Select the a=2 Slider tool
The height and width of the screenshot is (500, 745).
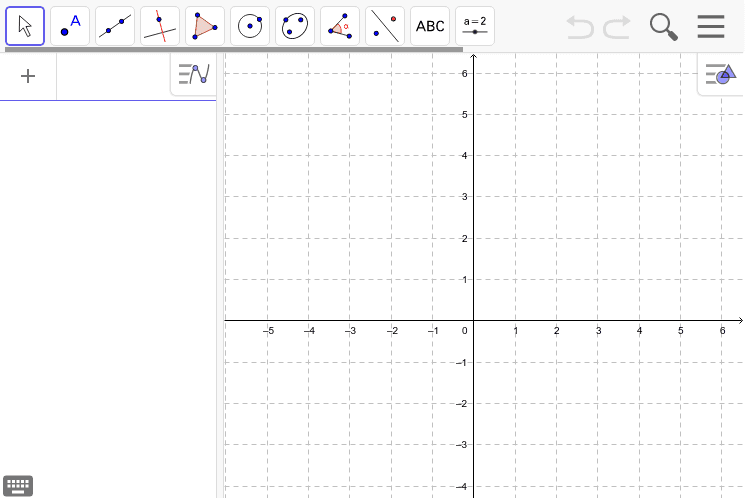[x=475, y=26]
